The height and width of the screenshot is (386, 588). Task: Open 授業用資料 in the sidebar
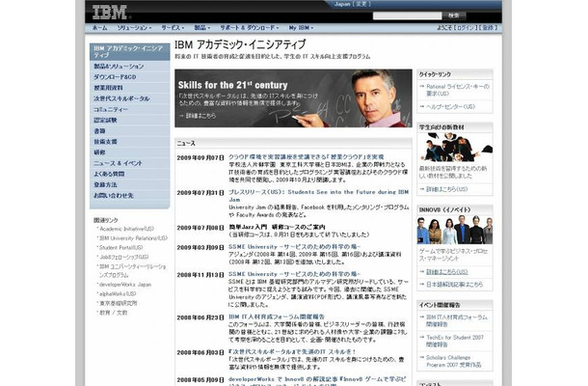pos(108,88)
